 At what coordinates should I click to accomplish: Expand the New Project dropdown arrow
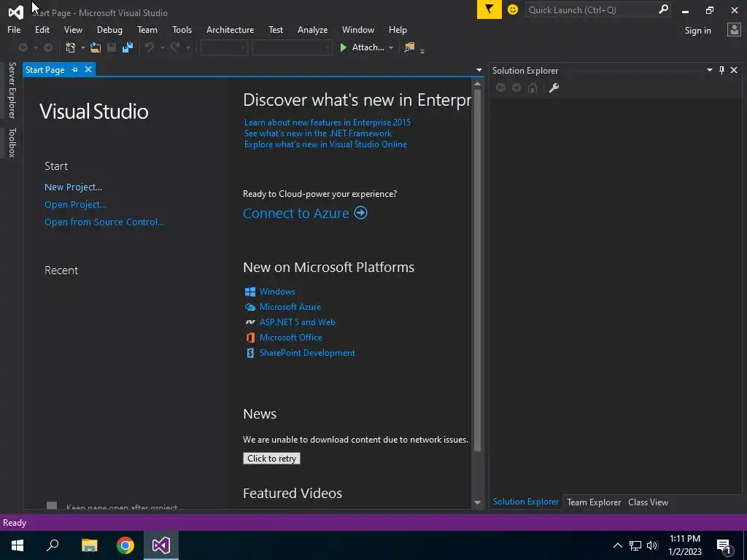tap(83, 47)
